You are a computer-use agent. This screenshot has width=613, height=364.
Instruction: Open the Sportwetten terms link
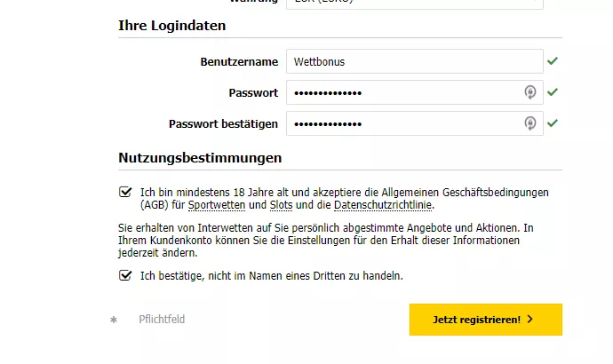(x=217, y=205)
